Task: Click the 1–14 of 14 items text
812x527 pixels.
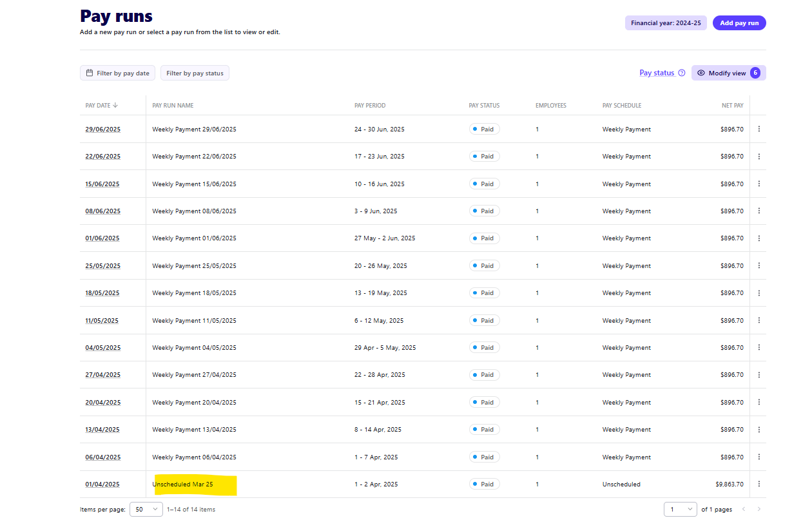Action: tap(191, 509)
